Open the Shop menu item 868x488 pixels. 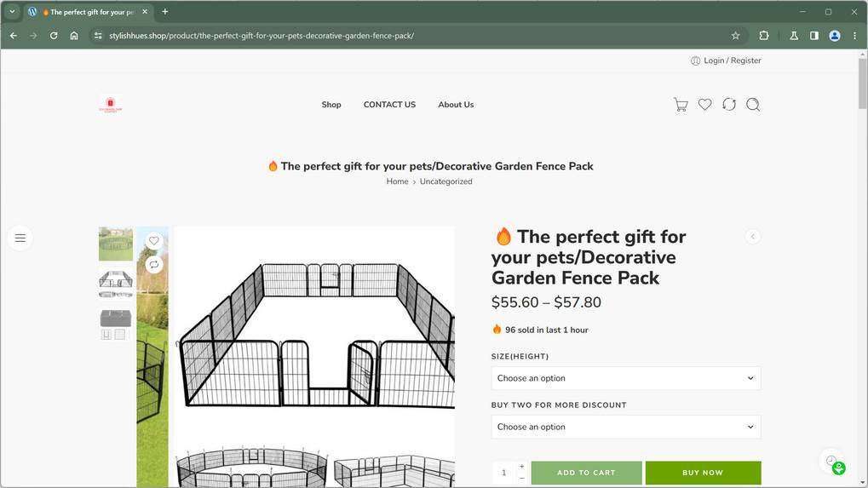click(331, 105)
